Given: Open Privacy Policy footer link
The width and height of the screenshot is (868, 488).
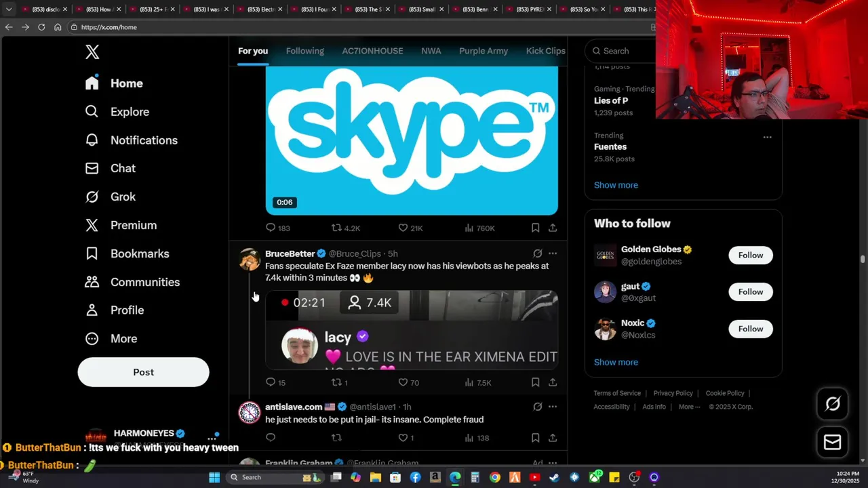Looking at the screenshot, I should pos(673,393).
